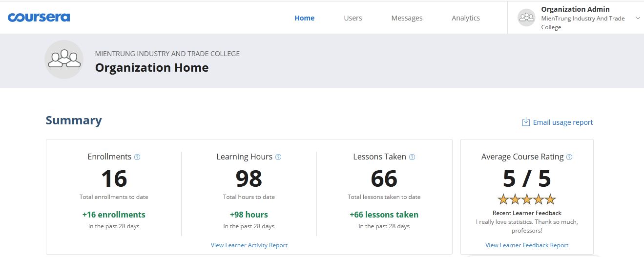This screenshot has height=257, width=644.
Task: Select the Organization Admin account name
Action: point(575,9)
